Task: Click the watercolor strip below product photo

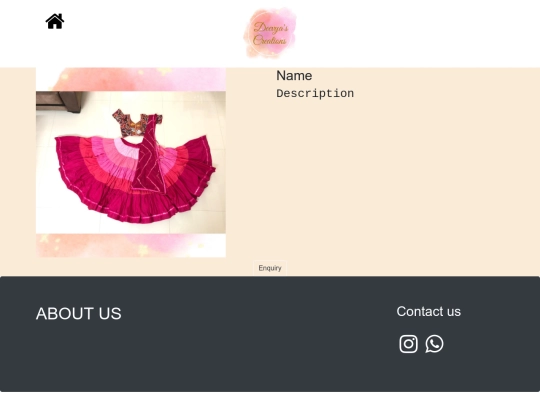Action: pos(131,245)
